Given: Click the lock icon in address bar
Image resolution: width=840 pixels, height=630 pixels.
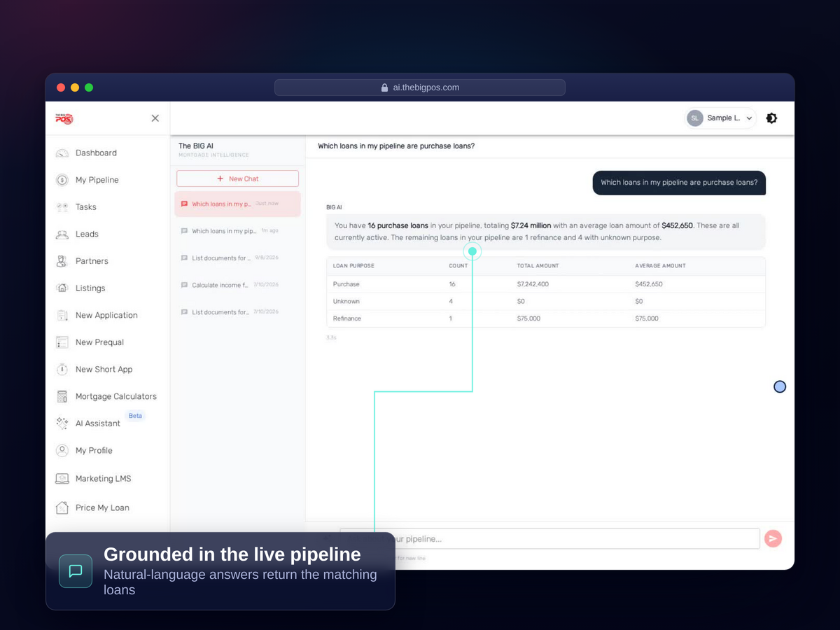Looking at the screenshot, I should (384, 87).
